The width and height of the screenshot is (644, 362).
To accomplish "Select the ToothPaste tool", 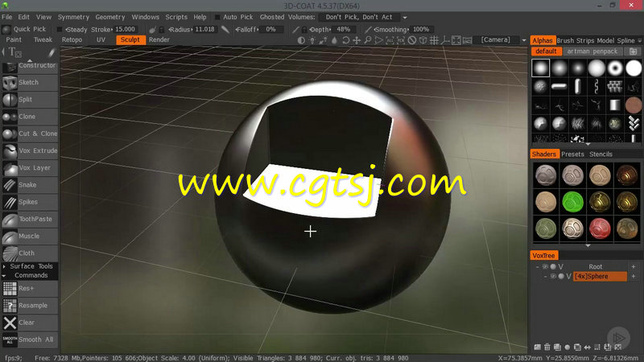I will click(x=30, y=220).
